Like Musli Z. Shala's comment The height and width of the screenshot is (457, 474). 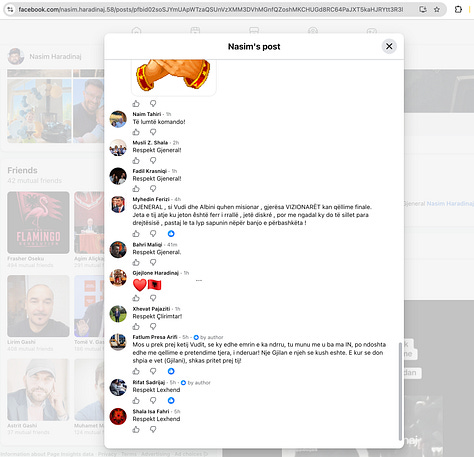pyautogui.click(x=136, y=161)
